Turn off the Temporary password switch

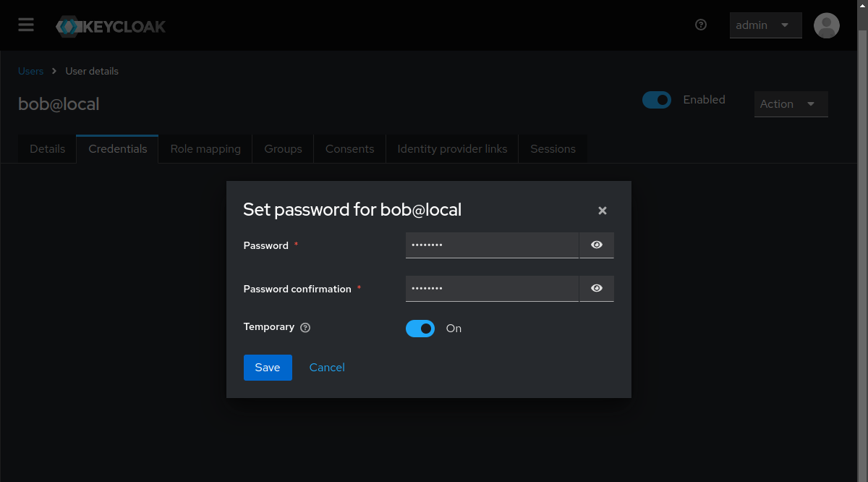tap(420, 329)
